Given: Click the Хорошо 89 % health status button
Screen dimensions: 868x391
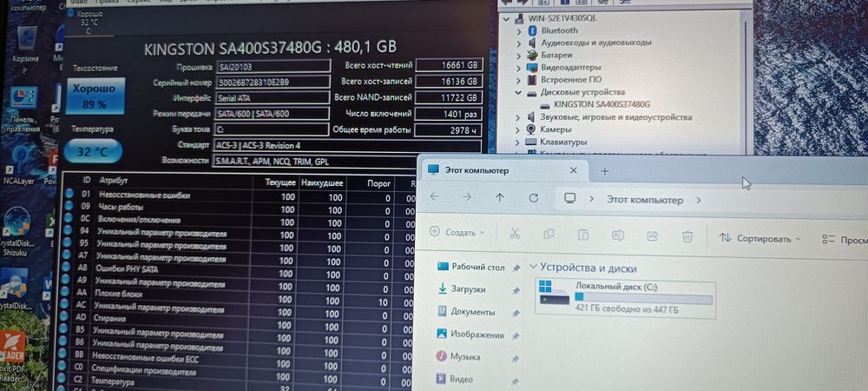Looking at the screenshot, I should (97, 96).
